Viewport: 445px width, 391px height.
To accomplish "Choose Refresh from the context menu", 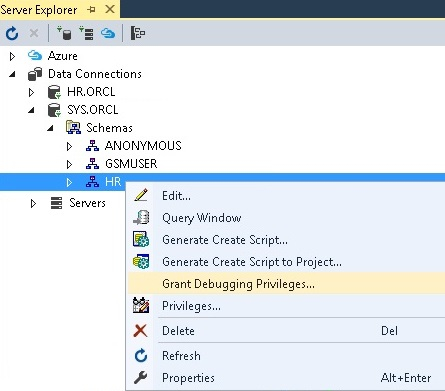I will [x=286, y=356].
